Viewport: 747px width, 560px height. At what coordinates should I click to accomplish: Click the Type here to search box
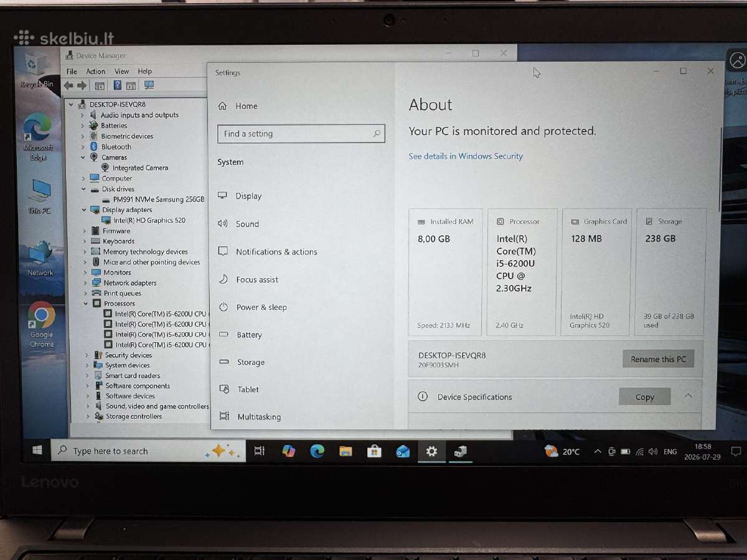coord(148,451)
